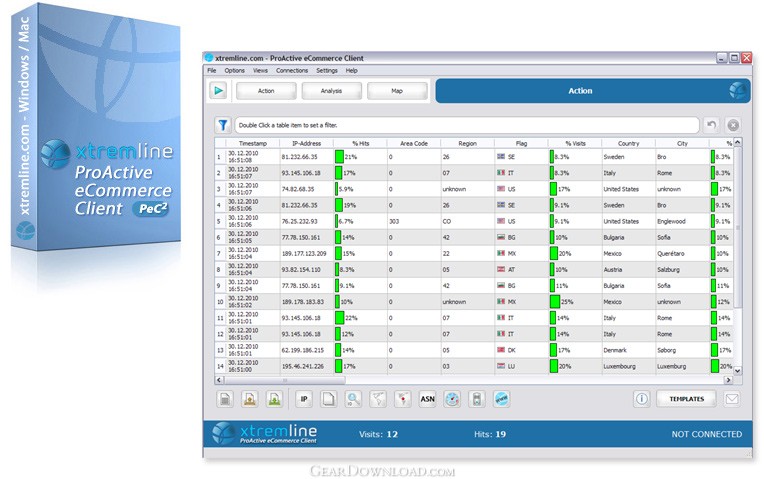Click the table scroll down arrow
The image size is (764, 479).
pos(738,370)
